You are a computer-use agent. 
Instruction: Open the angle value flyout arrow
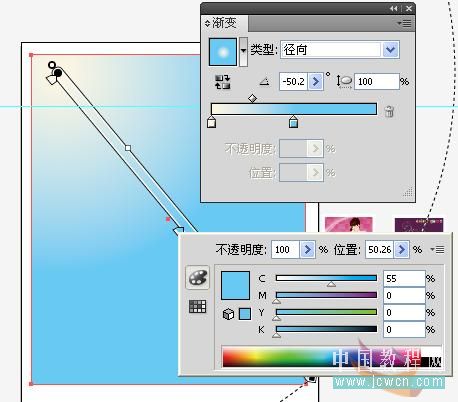316,82
